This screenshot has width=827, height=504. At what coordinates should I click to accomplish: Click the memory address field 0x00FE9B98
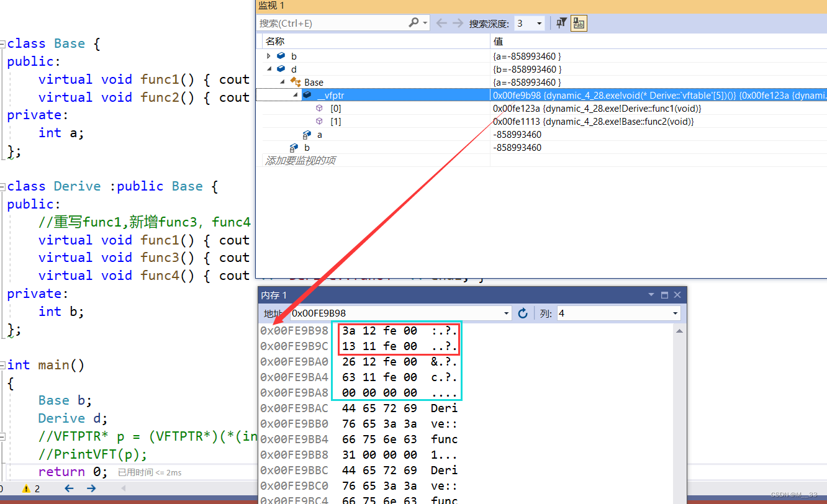click(x=397, y=313)
